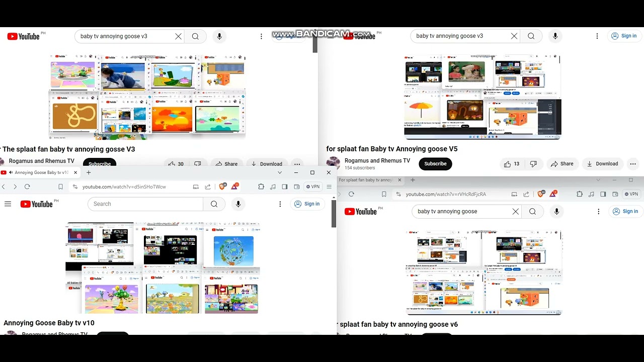Open settings dots in top-left V3 window
The width and height of the screenshot is (644, 362).
coord(261,36)
